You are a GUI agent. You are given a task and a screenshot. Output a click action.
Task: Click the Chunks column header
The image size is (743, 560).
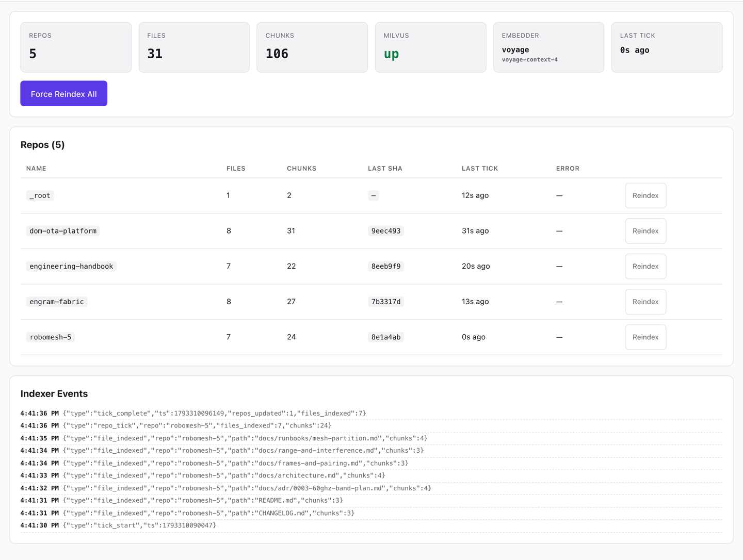[x=302, y=169]
